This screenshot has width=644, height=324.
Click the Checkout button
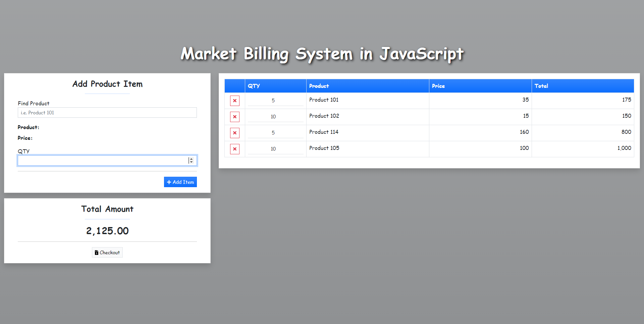(x=107, y=253)
